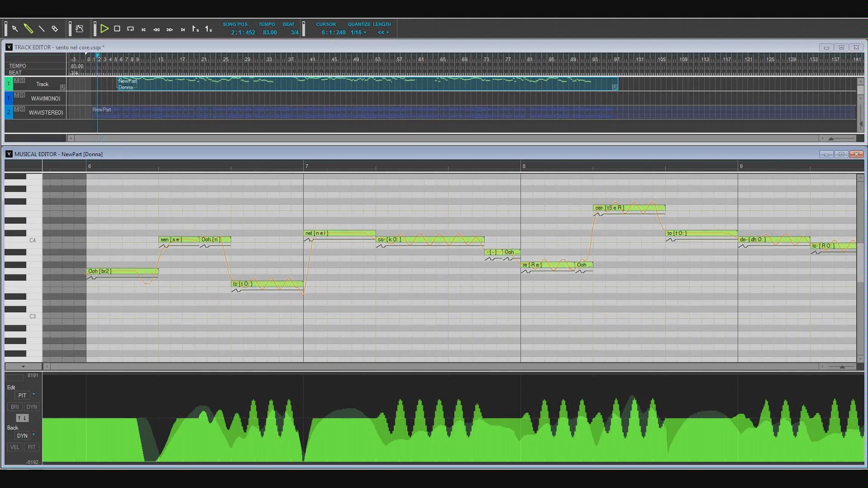Toggle the curve edit tool icon

(x=80, y=29)
